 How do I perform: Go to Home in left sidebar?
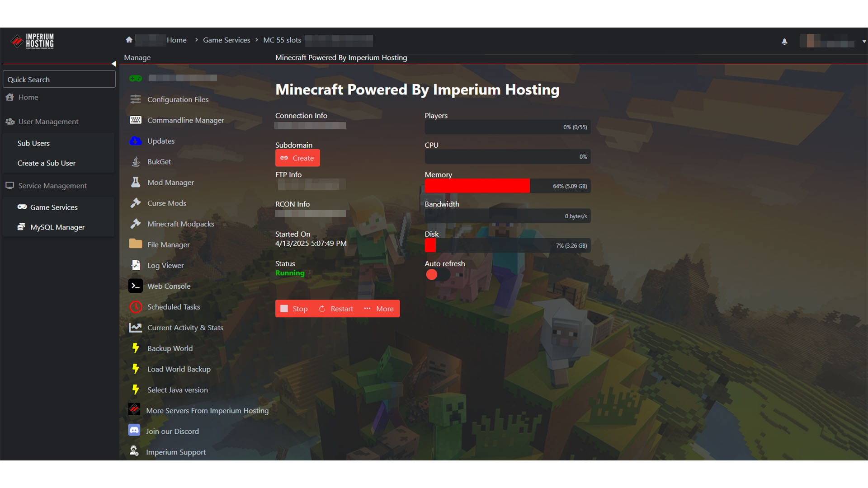[x=28, y=97]
